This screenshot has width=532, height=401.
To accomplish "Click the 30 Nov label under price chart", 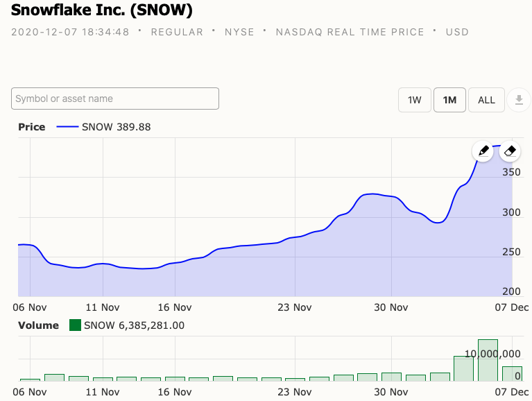I will (x=391, y=307).
